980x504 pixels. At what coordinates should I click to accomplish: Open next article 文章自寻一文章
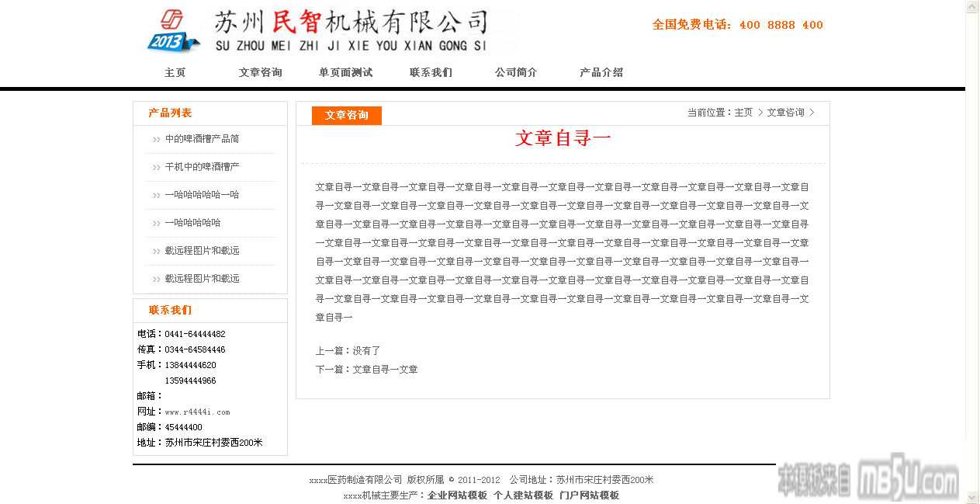click(x=385, y=370)
